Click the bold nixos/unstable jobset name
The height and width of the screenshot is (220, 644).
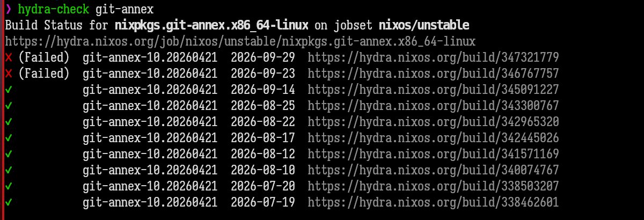424,25
